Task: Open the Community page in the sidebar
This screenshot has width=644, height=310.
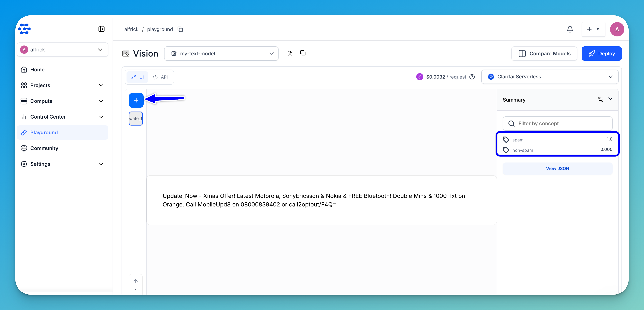Action: [44, 148]
